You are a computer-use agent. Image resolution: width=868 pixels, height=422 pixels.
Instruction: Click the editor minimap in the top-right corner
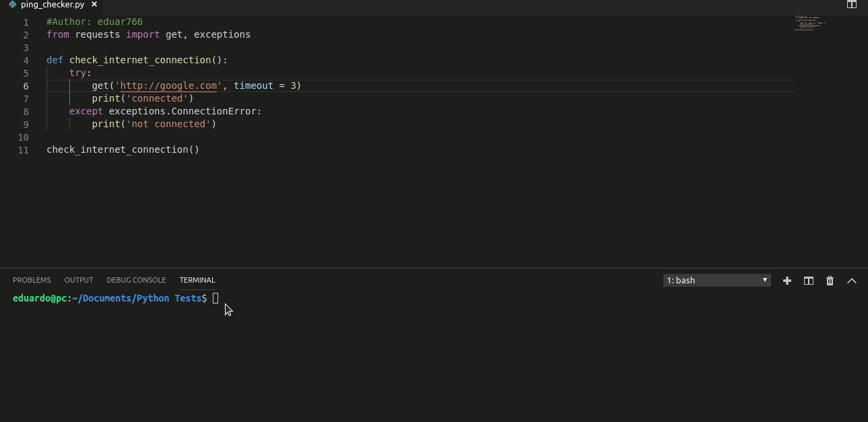click(810, 22)
